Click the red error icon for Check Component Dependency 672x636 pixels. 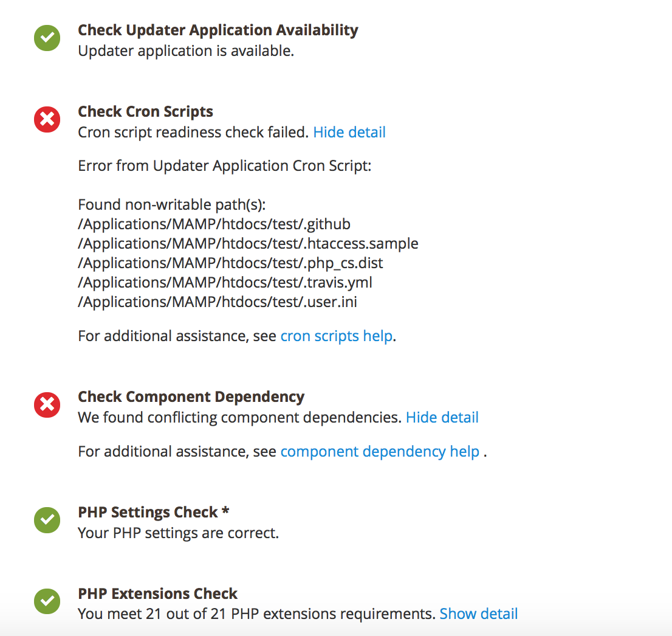click(x=47, y=404)
